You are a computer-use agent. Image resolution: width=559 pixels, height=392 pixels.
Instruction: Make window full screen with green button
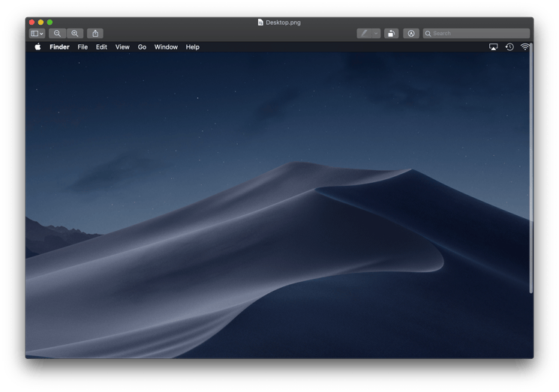pyautogui.click(x=50, y=22)
